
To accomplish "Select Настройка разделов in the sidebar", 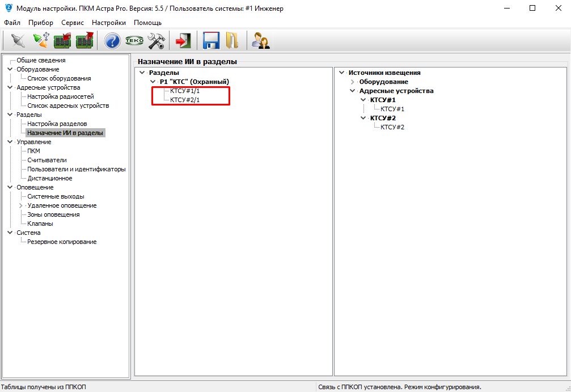I will coord(57,124).
